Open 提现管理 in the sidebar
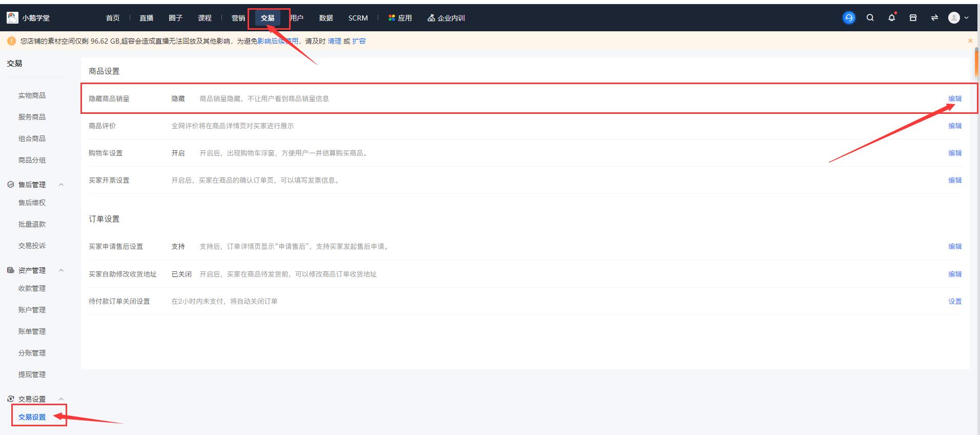This screenshot has width=980, height=435. (x=32, y=374)
